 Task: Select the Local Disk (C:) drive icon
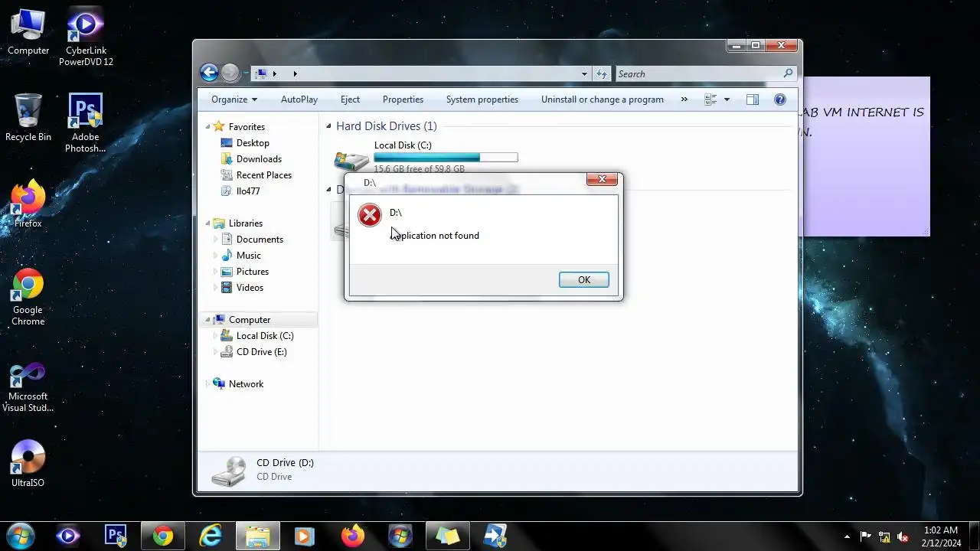[351, 159]
